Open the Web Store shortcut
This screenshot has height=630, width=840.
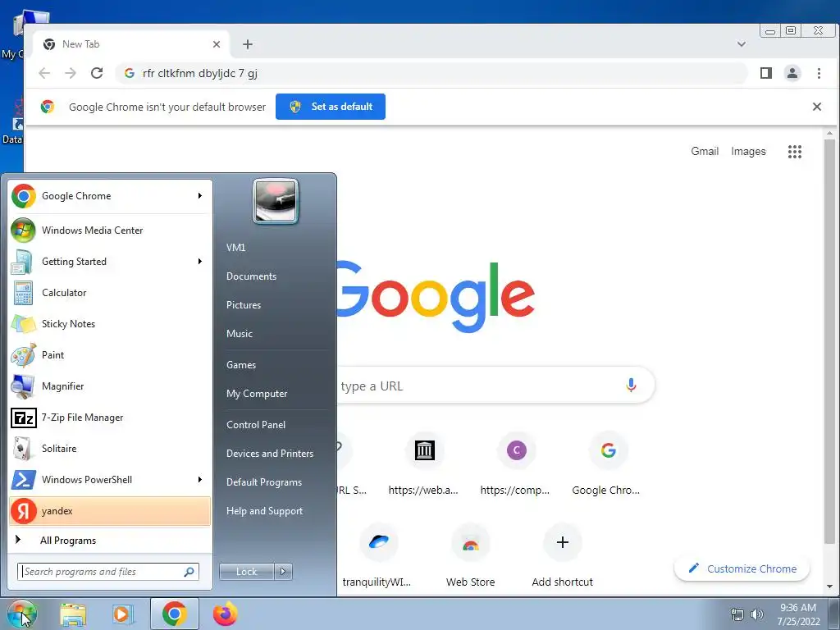(470, 557)
